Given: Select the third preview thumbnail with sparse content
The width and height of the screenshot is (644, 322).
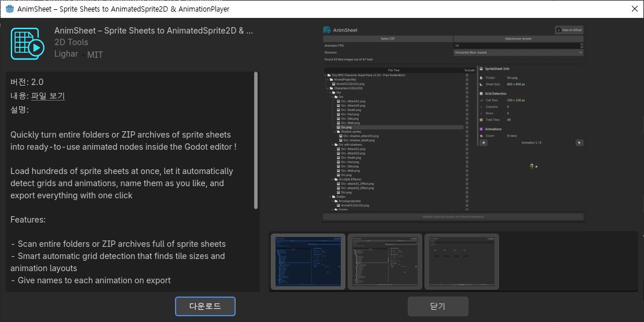Looking at the screenshot, I should (461, 261).
